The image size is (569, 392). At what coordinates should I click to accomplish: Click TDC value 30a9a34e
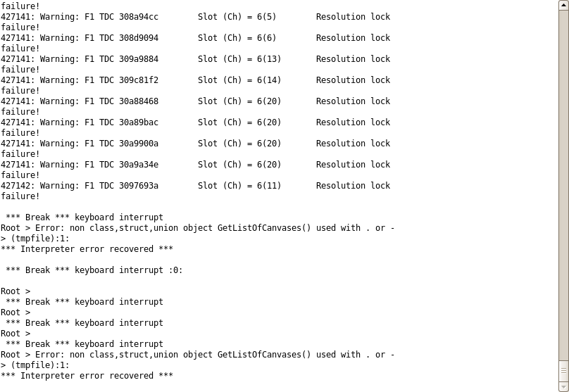click(139, 164)
